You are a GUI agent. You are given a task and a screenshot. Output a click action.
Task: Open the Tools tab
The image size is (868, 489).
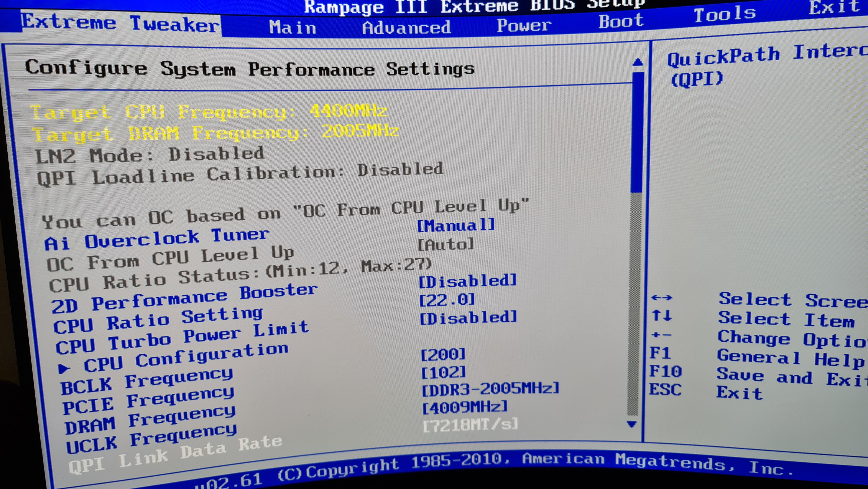(725, 14)
